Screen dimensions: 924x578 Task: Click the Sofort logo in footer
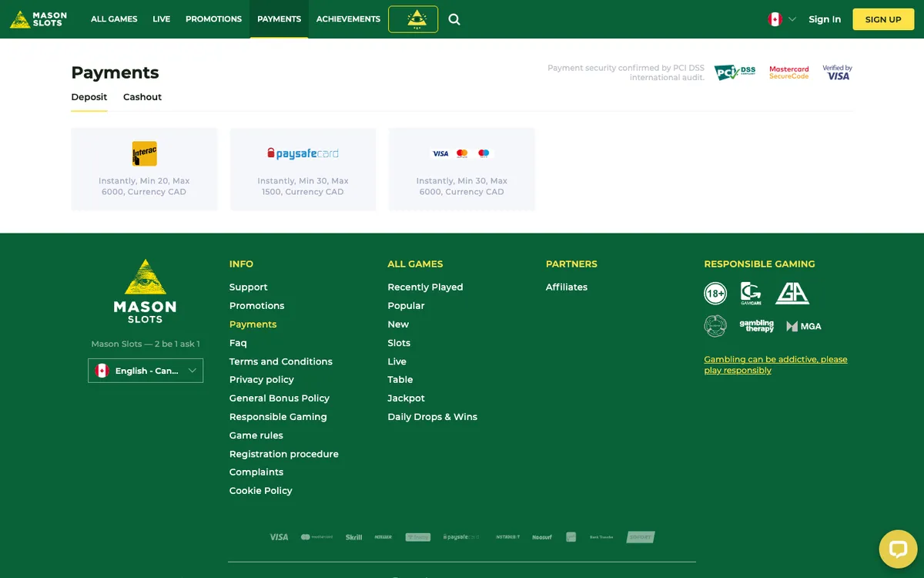tap(641, 537)
